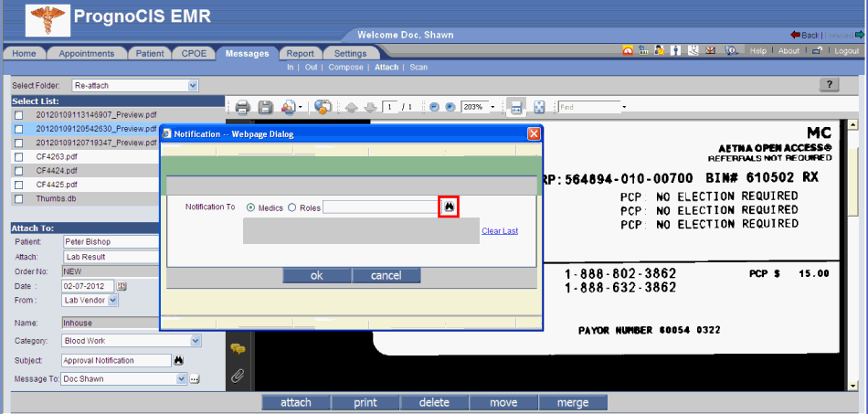Click the attach button at bottom
868x414 pixels.
tap(296, 402)
